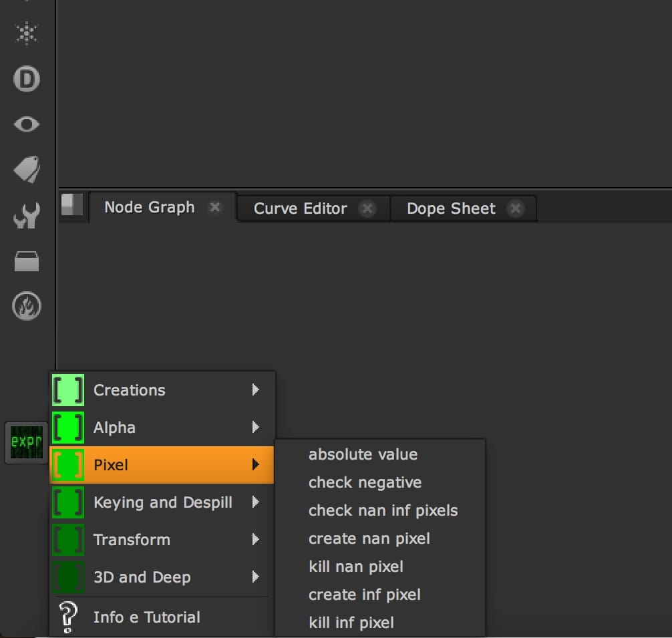
Task: Open the FurnaceCore flame icon menu
Action: (27, 307)
